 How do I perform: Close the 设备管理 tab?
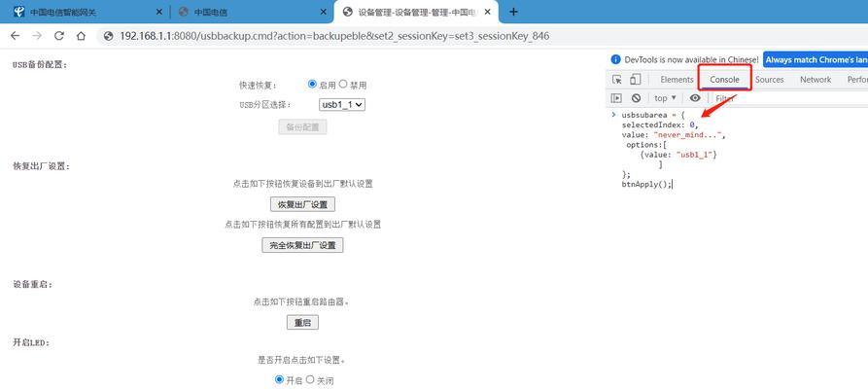[487, 12]
